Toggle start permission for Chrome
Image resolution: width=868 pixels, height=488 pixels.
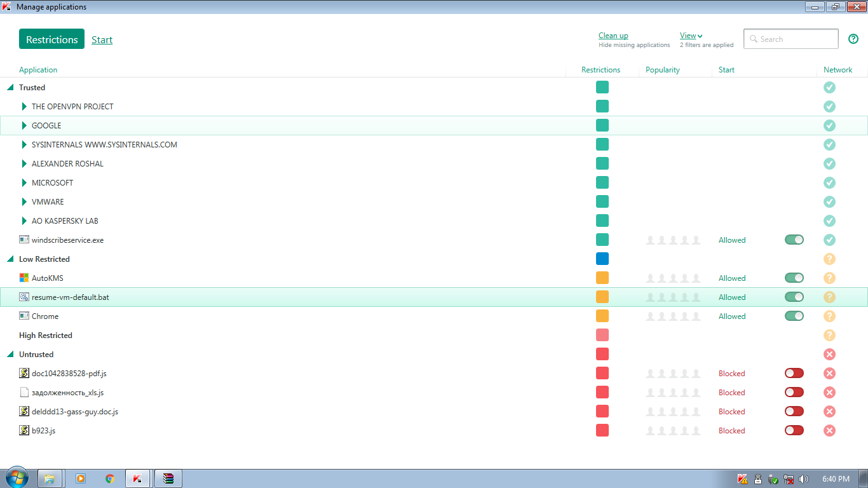point(794,316)
